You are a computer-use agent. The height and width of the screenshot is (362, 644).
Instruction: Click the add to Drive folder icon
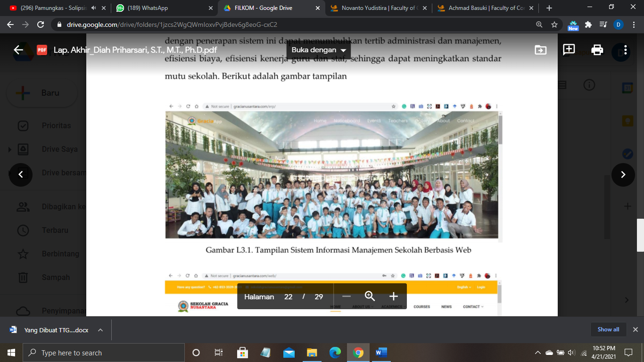tap(541, 50)
